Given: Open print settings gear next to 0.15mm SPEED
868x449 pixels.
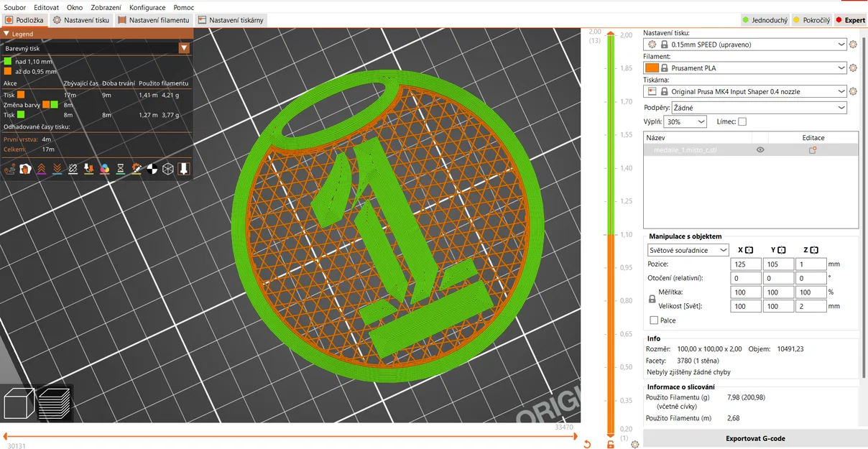Looking at the screenshot, I should coord(854,45).
